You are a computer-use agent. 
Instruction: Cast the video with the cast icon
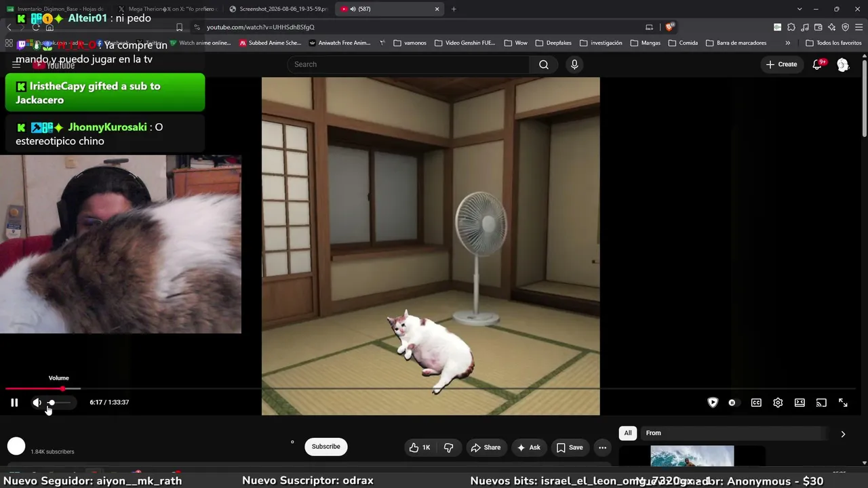821,403
